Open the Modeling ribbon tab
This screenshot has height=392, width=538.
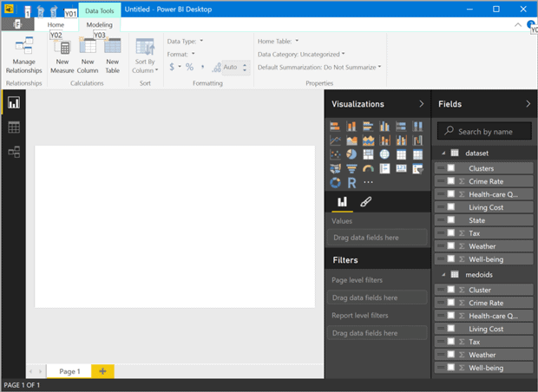click(x=99, y=24)
